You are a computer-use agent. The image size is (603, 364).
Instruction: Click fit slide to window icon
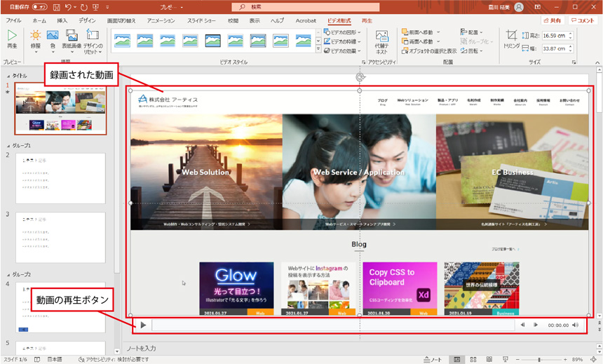pyautogui.click(x=593, y=359)
